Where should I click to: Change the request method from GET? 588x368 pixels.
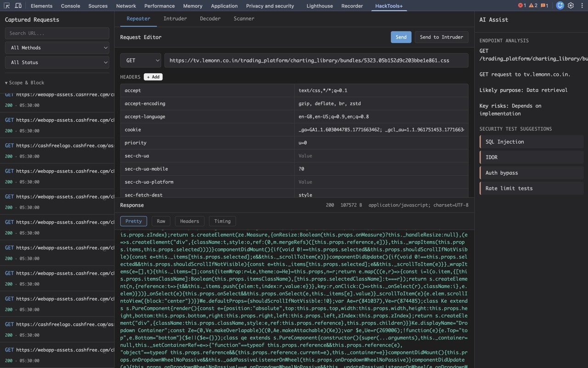pyautogui.click(x=141, y=60)
